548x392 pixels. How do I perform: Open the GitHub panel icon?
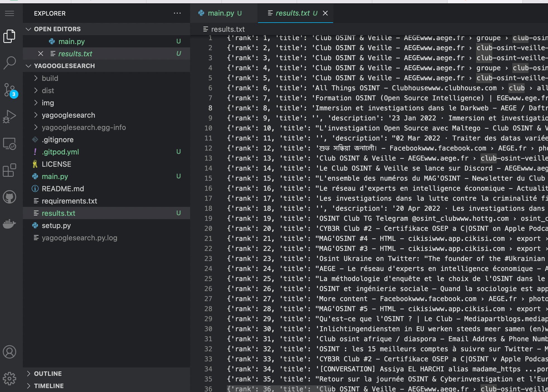coord(9,197)
